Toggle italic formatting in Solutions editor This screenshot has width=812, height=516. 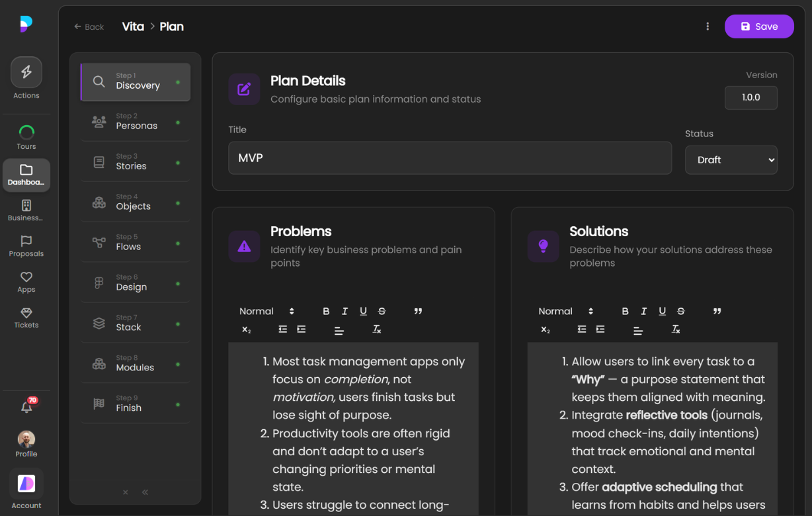pos(643,311)
